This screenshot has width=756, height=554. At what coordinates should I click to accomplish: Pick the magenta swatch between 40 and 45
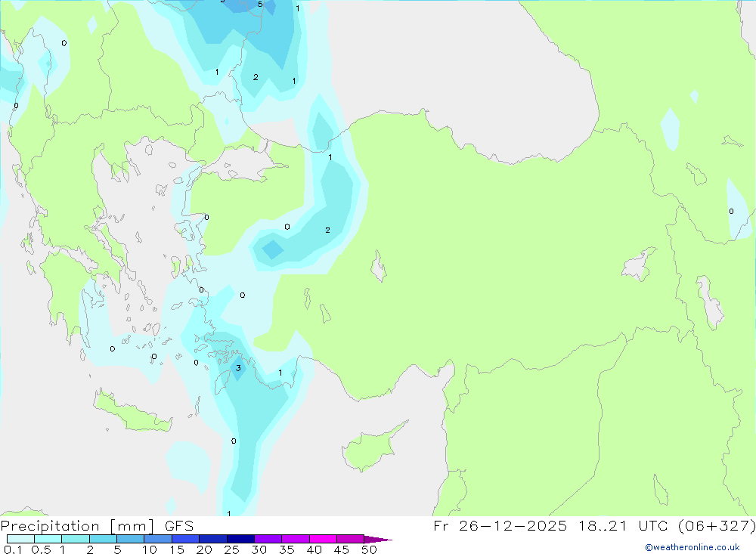(x=323, y=539)
